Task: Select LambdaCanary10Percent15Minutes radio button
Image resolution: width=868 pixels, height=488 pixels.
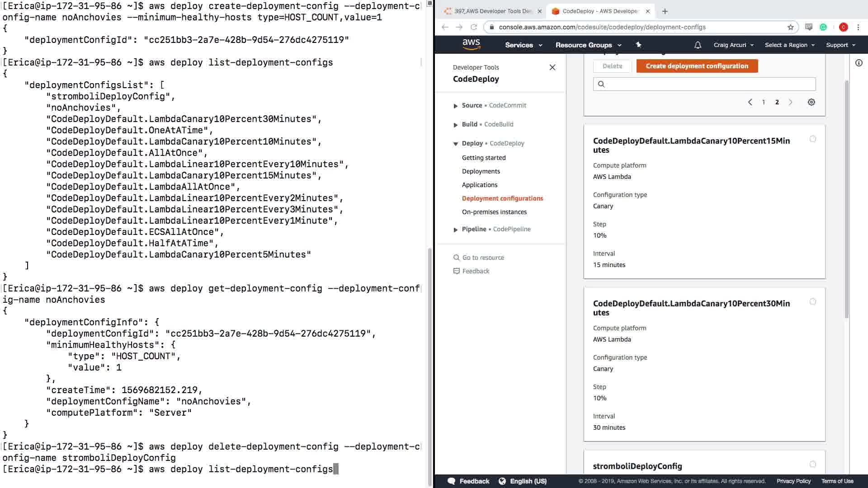Action: point(813,139)
